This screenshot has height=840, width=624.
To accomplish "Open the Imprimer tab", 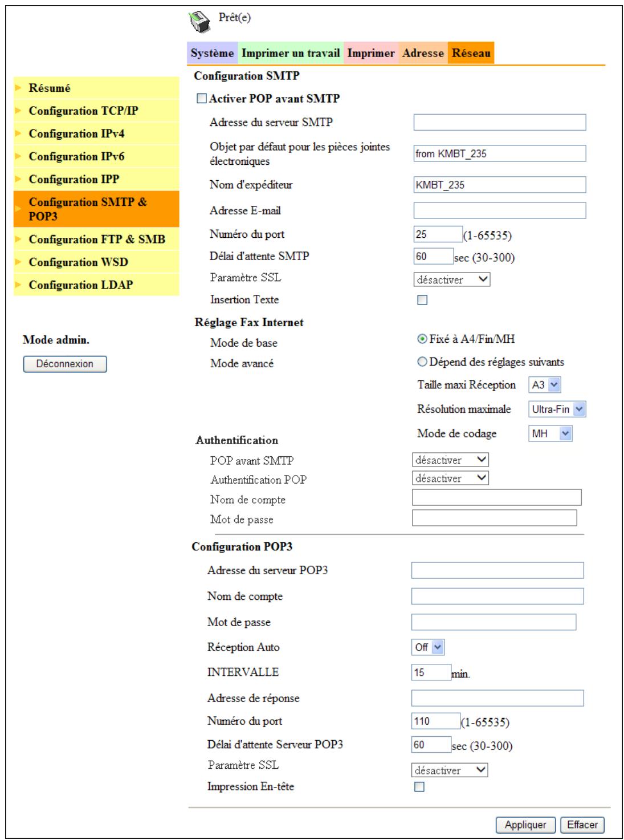I will coord(371,53).
